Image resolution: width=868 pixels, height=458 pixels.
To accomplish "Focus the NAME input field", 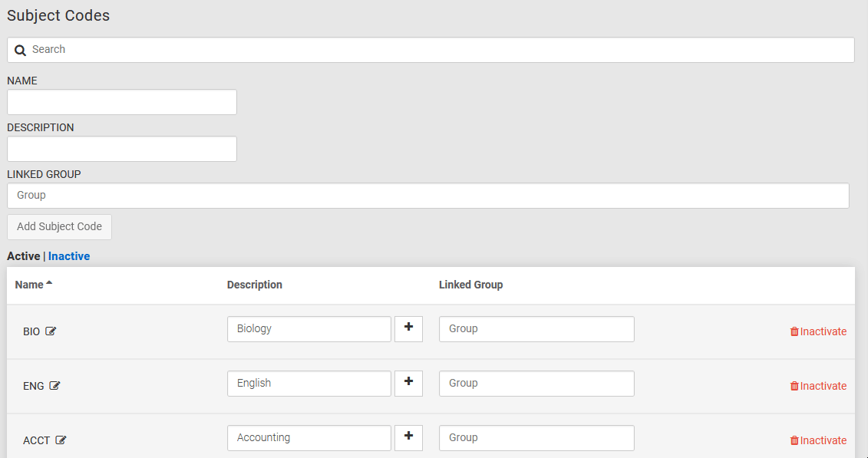I will tap(122, 102).
